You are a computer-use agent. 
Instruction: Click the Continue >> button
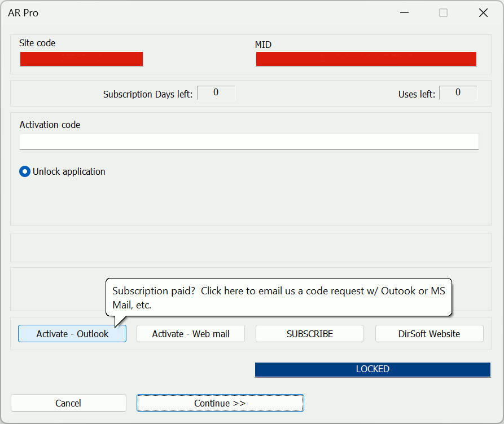pyautogui.click(x=220, y=403)
